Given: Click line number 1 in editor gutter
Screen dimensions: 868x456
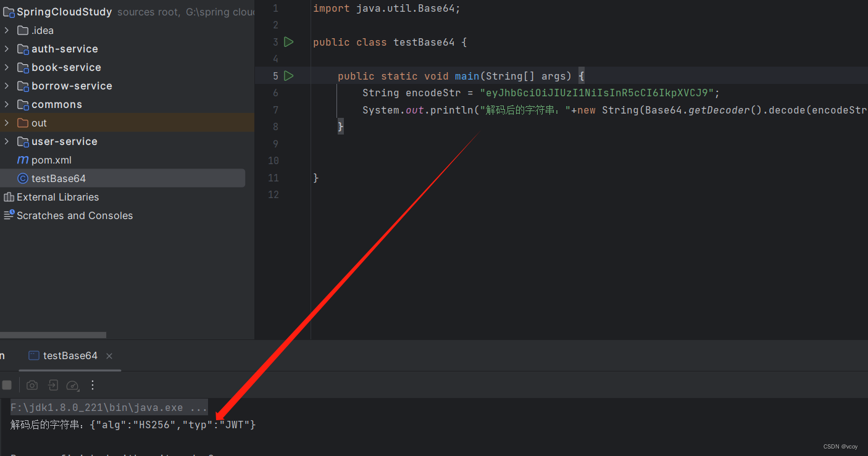Looking at the screenshot, I should [x=275, y=9].
